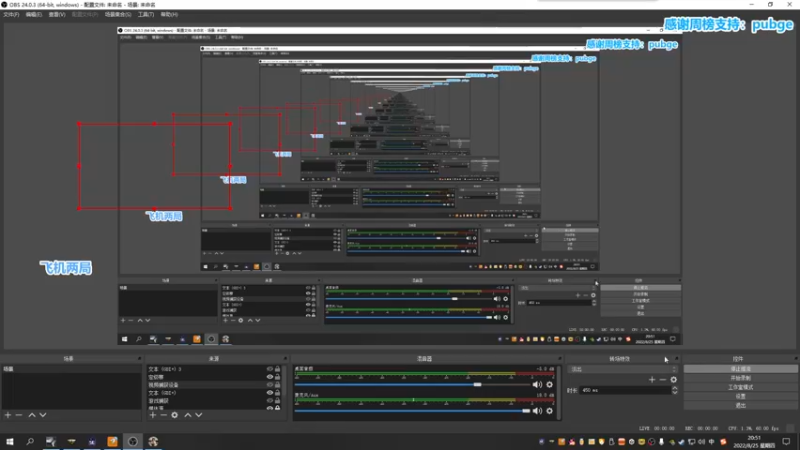
Task: Undock the 转场特效 panel with its float icon
Action: coord(677,359)
